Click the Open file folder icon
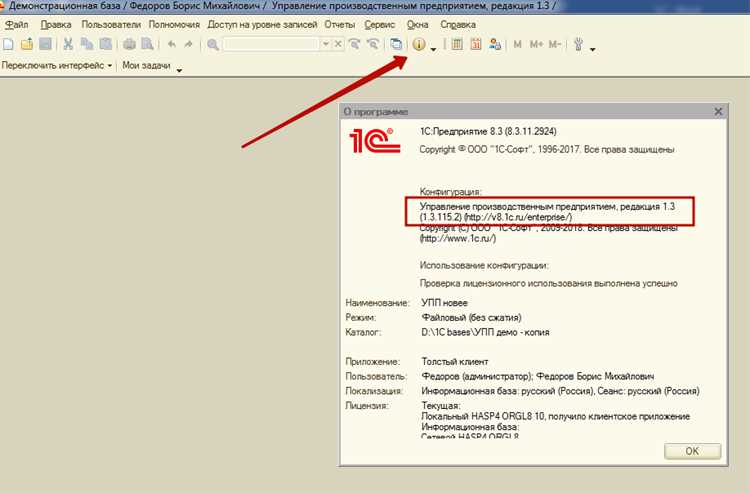Viewport: 750px width, 493px height. (27, 44)
